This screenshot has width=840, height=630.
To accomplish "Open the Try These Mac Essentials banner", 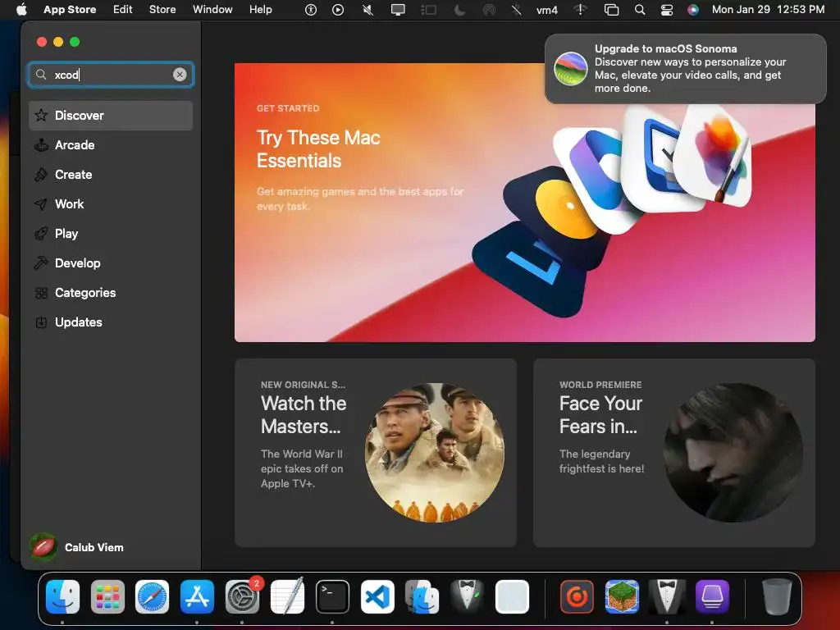I will [x=525, y=203].
